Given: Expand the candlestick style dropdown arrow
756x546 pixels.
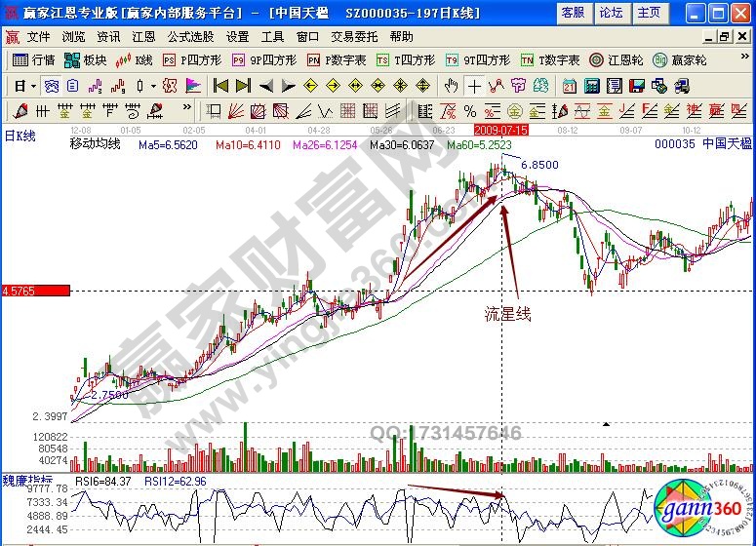Looking at the screenshot, I should [x=152, y=86].
